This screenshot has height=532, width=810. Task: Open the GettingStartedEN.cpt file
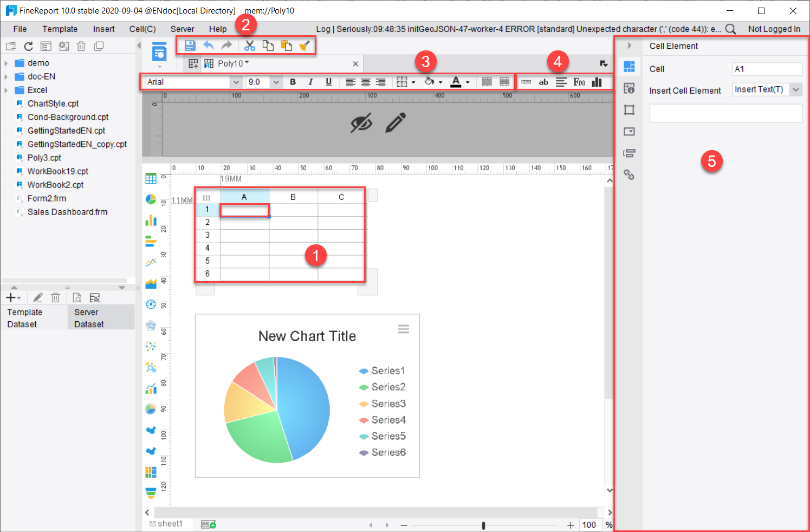point(66,131)
